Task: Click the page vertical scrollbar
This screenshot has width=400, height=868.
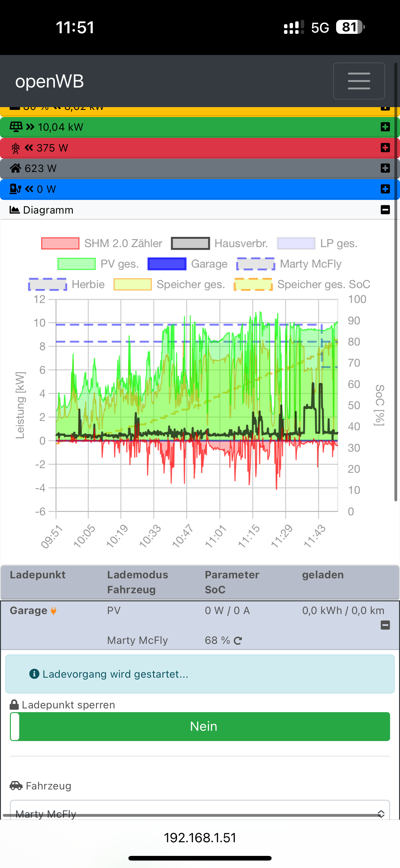Action: tap(396, 282)
